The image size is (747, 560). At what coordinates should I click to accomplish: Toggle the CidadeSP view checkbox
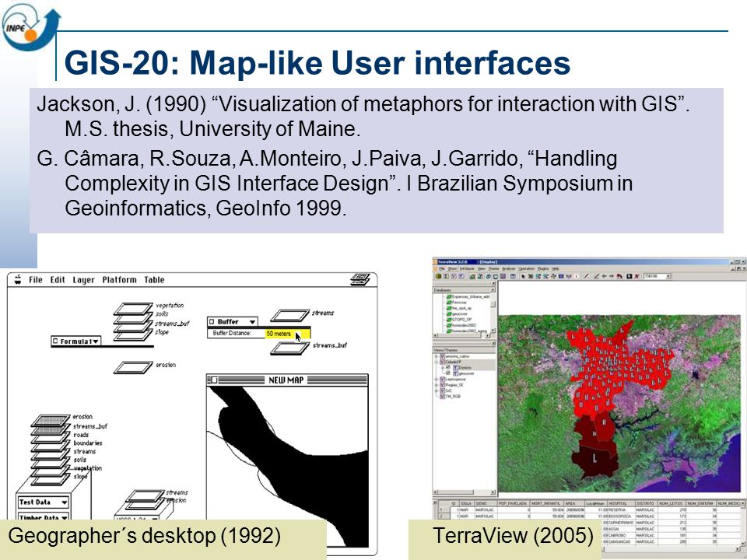(x=442, y=362)
